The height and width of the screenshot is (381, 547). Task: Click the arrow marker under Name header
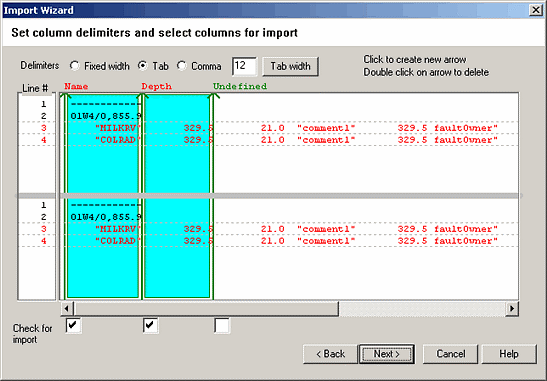65,96
